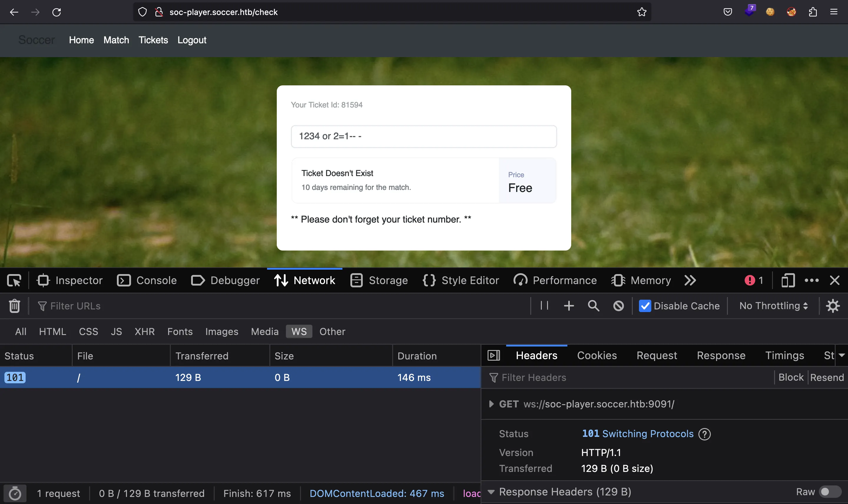View the Response details tab
This screenshot has width=848, height=504.
click(721, 355)
